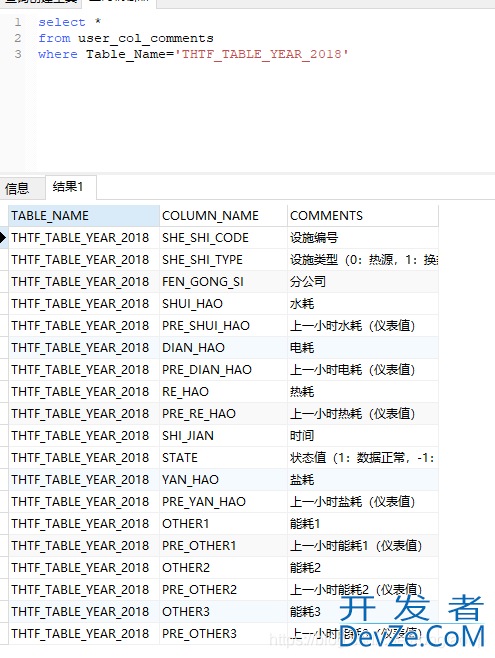
Task: Click the 'from user_col_comments' code line
Action: click(126, 38)
